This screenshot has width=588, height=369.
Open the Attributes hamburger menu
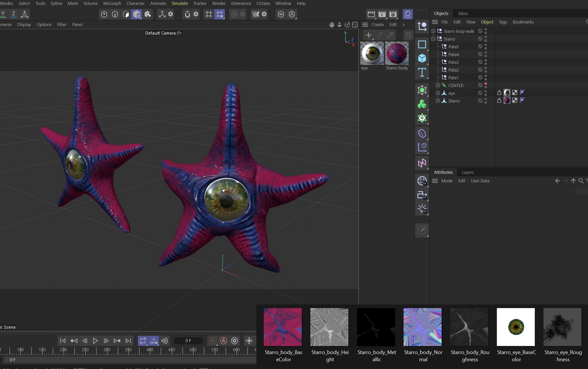click(435, 181)
